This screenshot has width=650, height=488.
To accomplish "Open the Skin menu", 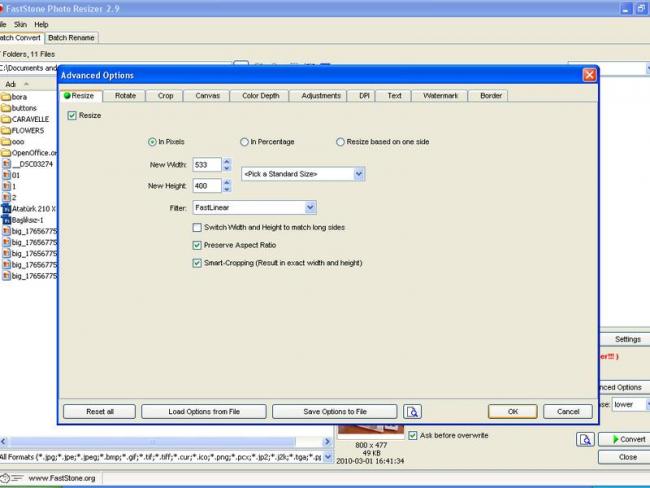I will pos(20,24).
